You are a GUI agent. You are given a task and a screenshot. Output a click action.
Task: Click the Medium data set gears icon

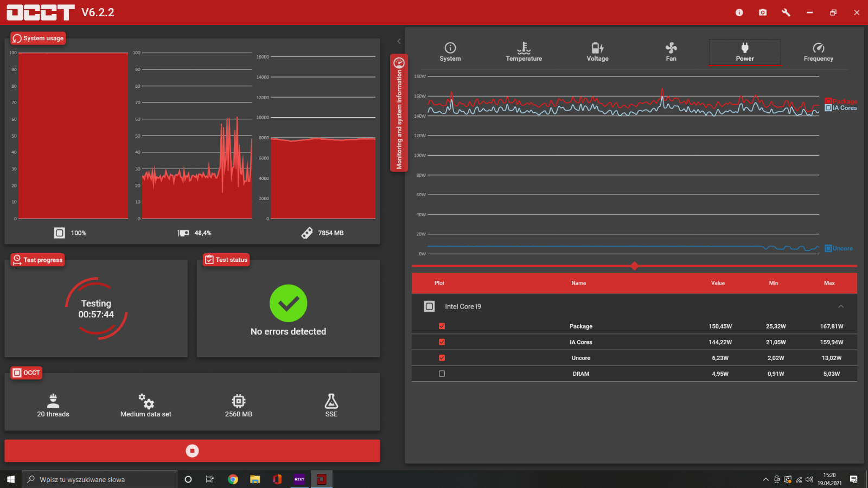[146, 401]
